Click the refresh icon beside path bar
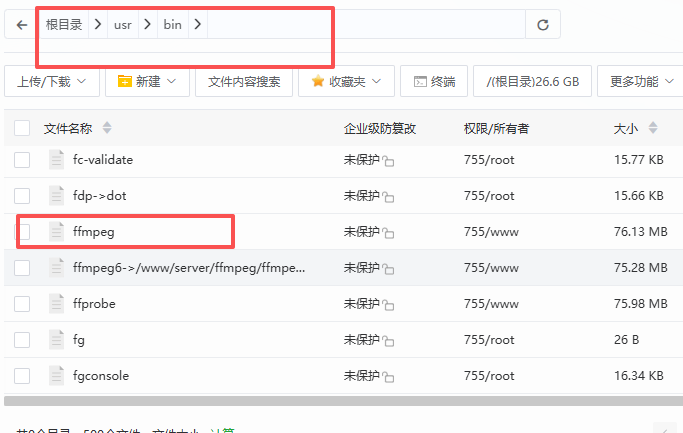The height and width of the screenshot is (433, 683). tap(543, 25)
